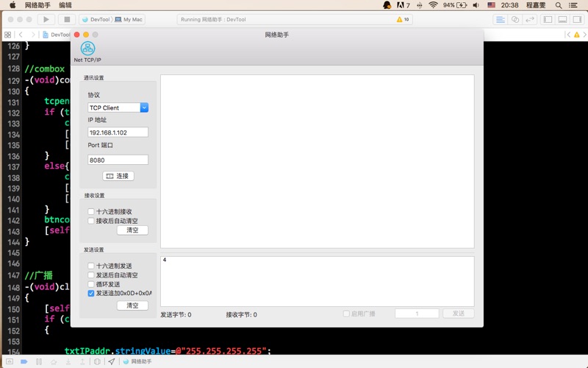Click the warning count 10 indicator
This screenshot has width=588, height=368.
click(403, 20)
